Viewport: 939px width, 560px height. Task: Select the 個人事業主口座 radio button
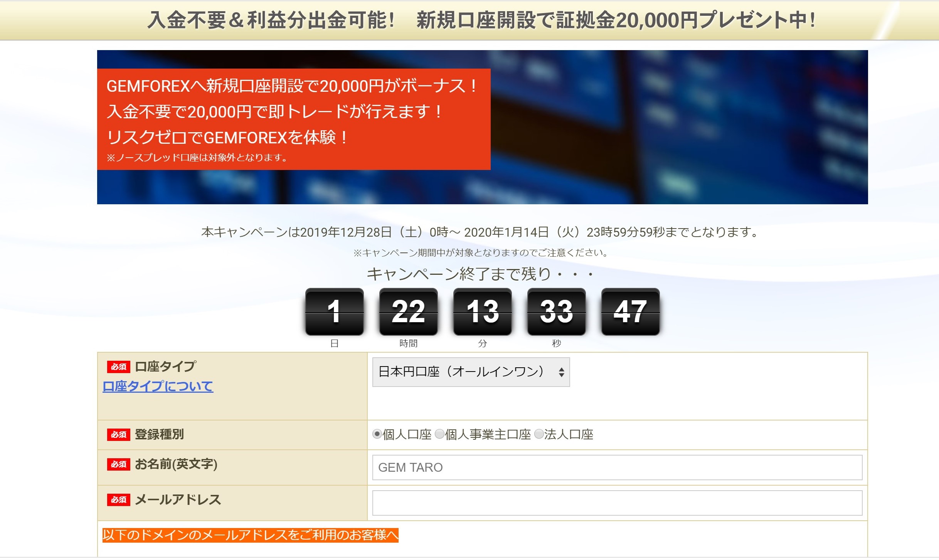(x=439, y=434)
